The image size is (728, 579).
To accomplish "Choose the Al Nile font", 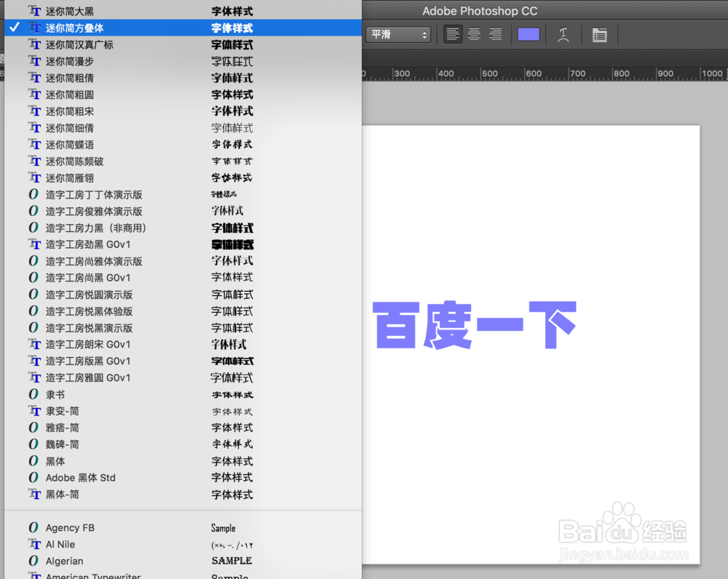I will tap(183, 545).
